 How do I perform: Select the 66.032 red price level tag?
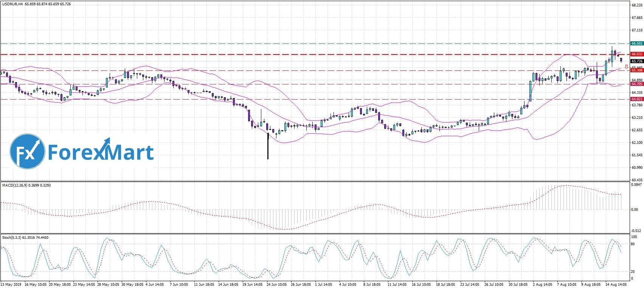[637, 54]
